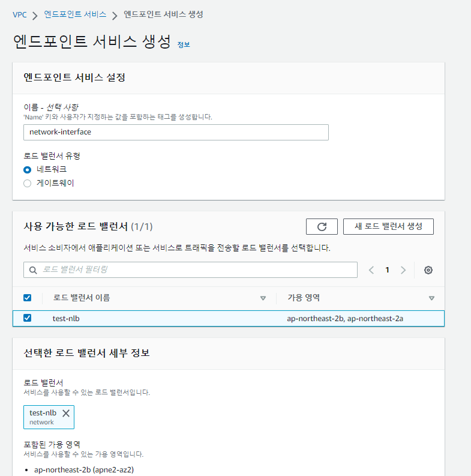The height and width of the screenshot is (476, 471).
Task: Go to previous page arrow in pagination
Action: 371,270
